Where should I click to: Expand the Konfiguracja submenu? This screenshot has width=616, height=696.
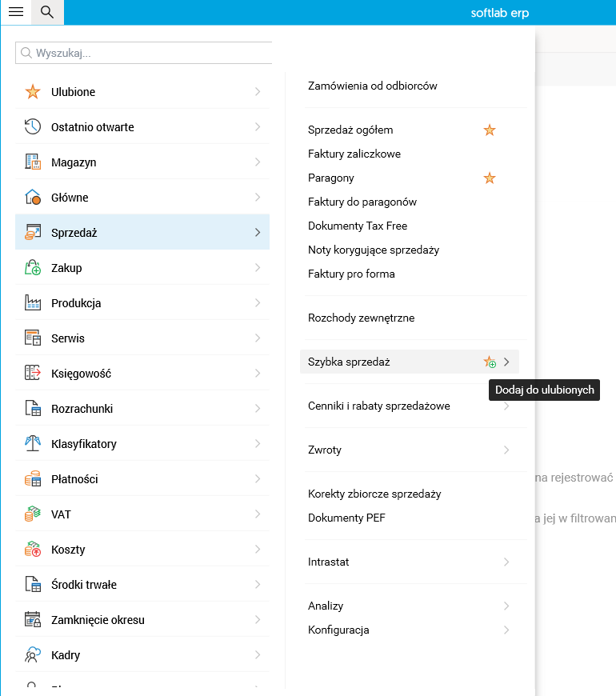click(x=506, y=630)
